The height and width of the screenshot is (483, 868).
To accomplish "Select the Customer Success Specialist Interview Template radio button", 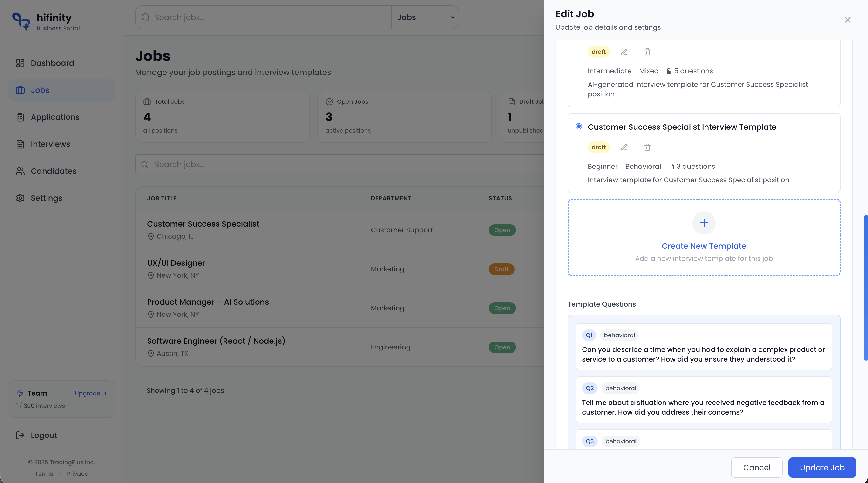I will [x=579, y=126].
